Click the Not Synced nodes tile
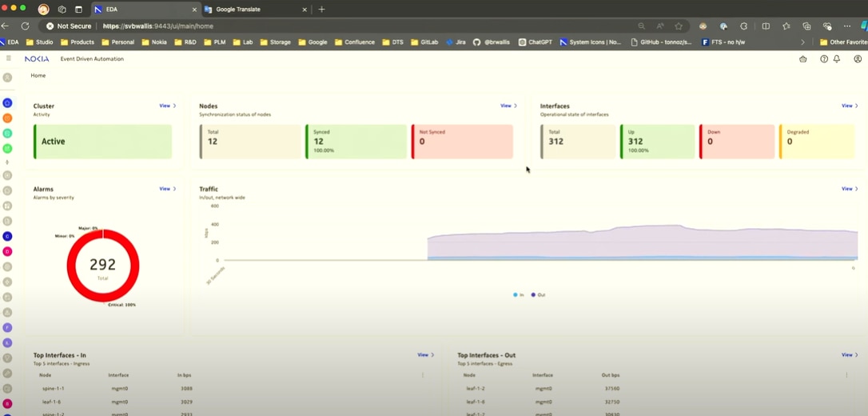 [x=462, y=142]
